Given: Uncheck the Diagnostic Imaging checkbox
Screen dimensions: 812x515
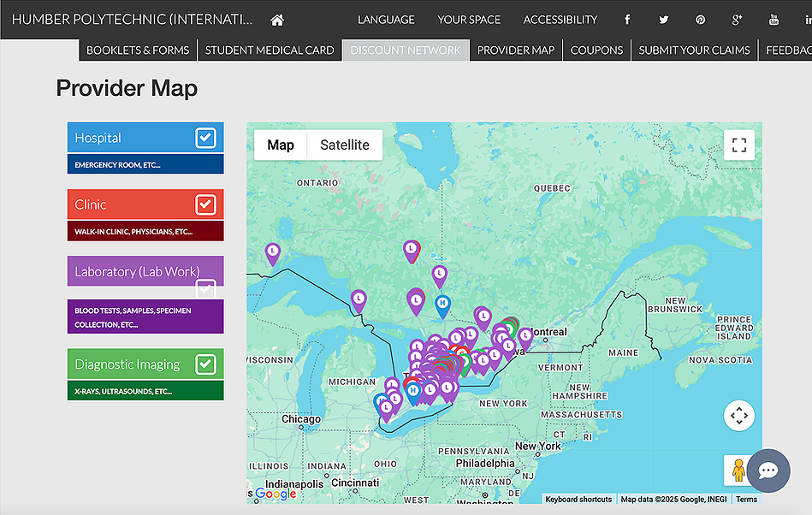Looking at the screenshot, I should pos(205,364).
